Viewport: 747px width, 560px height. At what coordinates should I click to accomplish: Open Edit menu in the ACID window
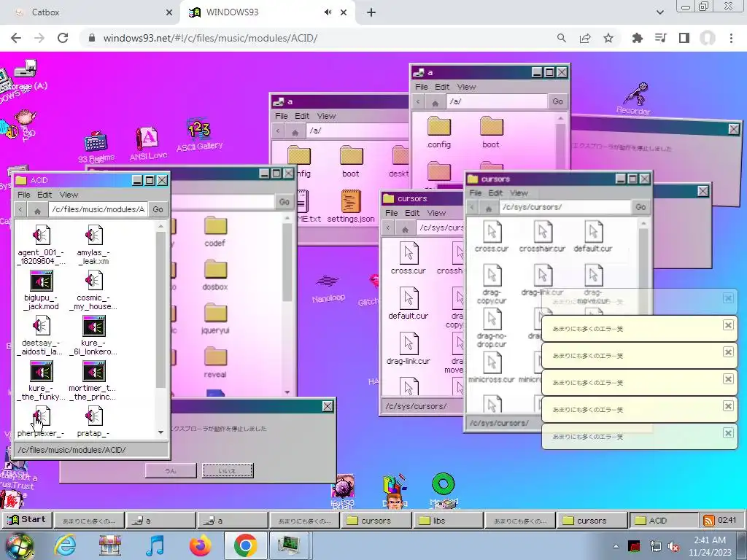tap(44, 195)
